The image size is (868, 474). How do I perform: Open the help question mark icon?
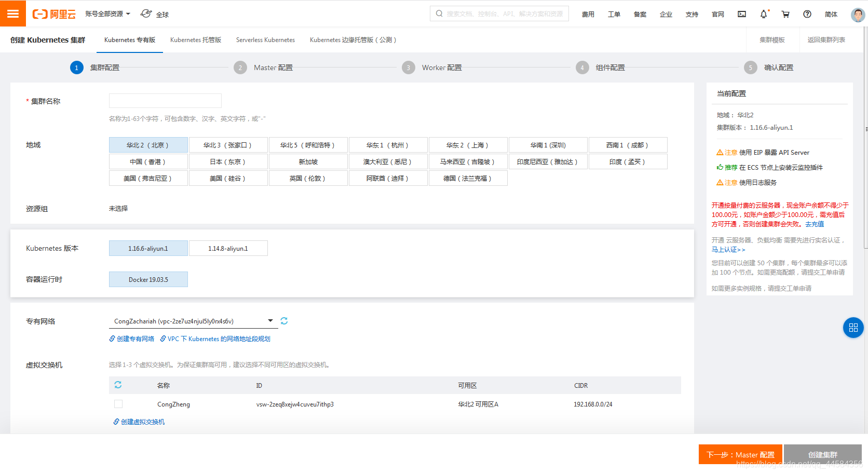(807, 14)
